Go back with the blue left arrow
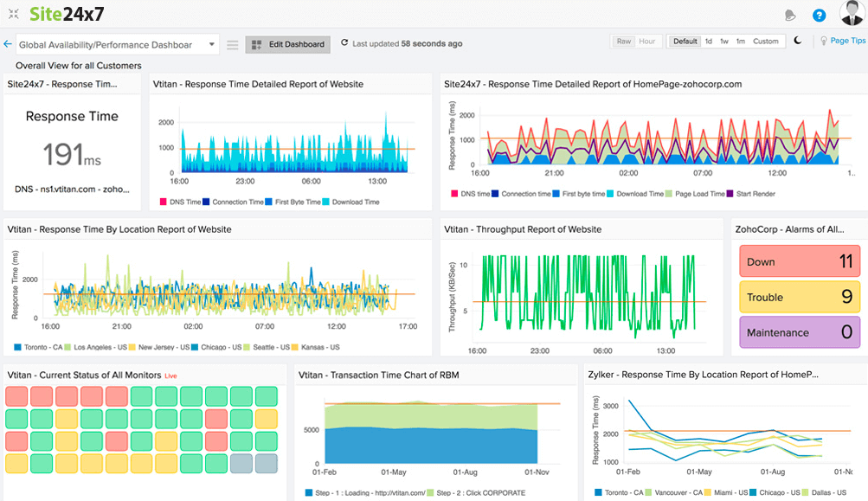The width and height of the screenshot is (868, 501). pos(7,44)
